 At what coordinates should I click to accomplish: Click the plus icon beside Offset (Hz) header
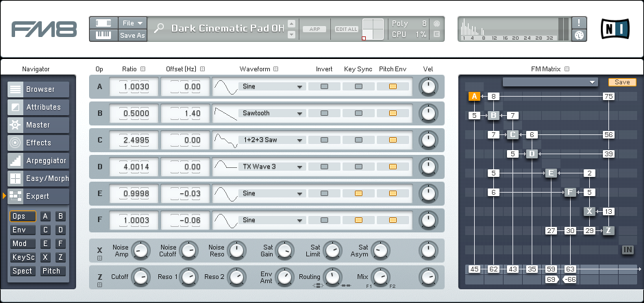click(203, 69)
